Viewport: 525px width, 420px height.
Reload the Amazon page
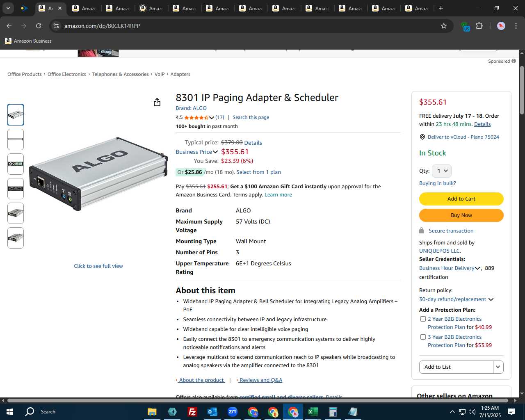[x=39, y=26]
